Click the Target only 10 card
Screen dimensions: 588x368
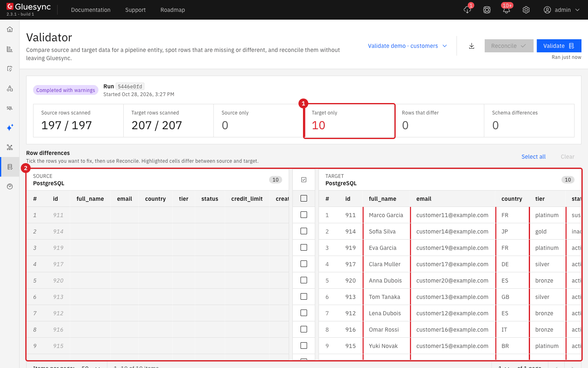349,121
